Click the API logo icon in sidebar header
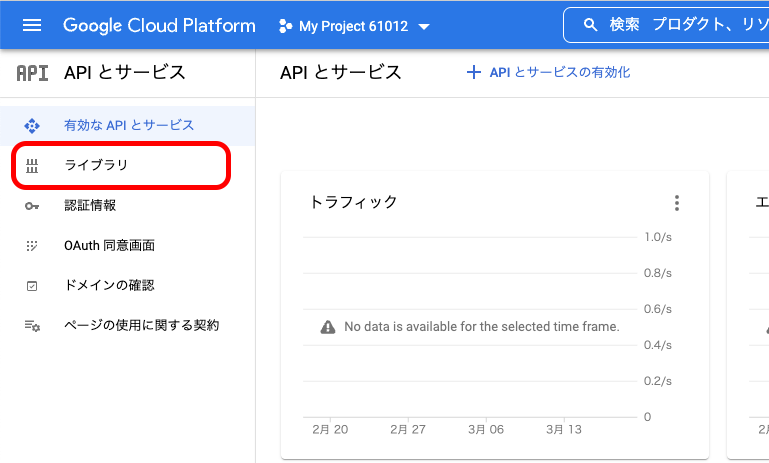 coord(32,73)
